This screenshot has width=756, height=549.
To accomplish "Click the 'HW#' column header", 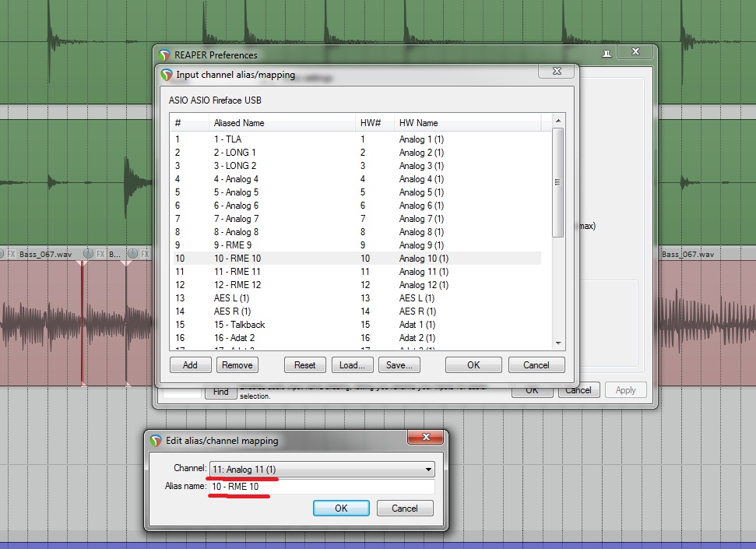I will tap(374, 123).
